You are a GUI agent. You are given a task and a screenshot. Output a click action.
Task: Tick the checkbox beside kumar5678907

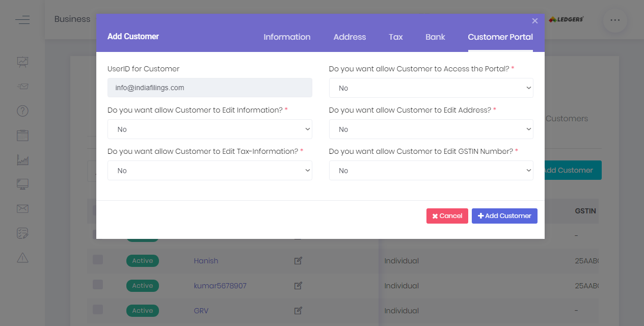tap(98, 284)
